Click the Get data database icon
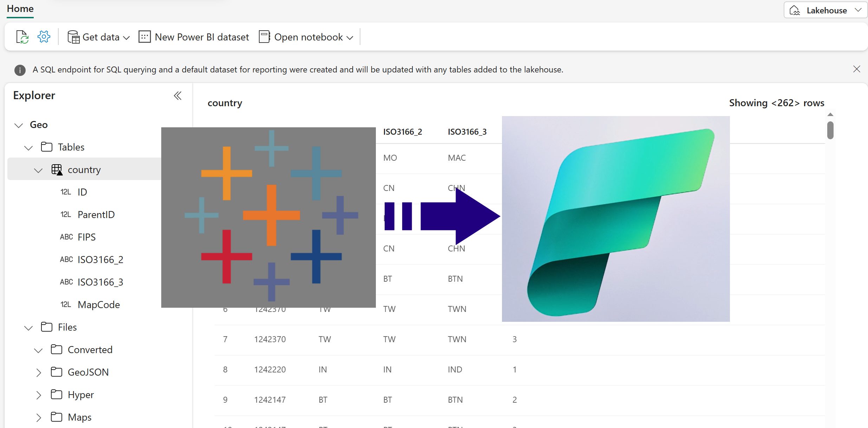 tap(73, 36)
